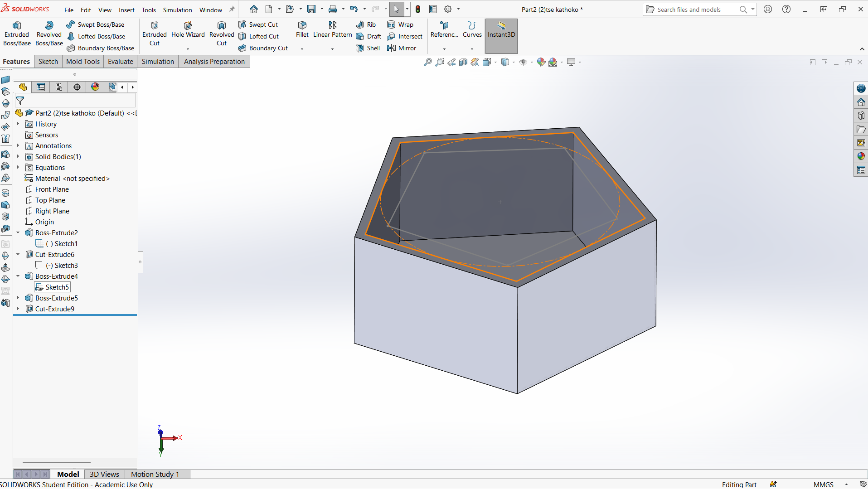Select Material <not specified>
Image resolution: width=868 pixels, height=489 pixels.
[68, 178]
